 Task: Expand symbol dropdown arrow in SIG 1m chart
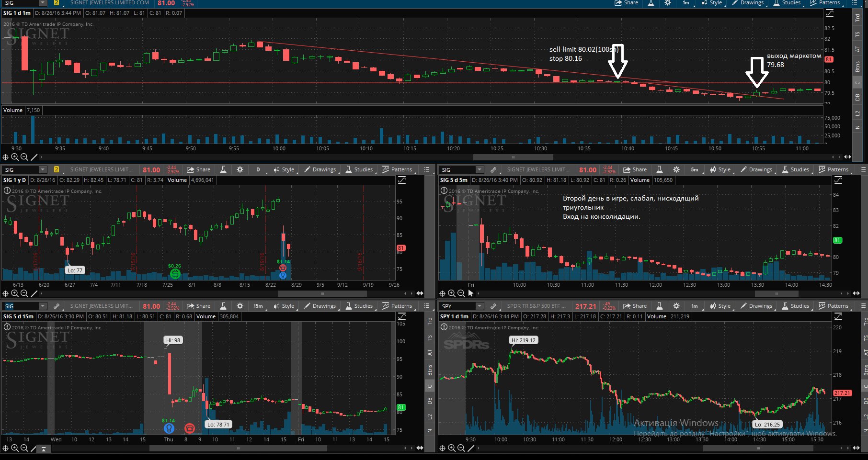coord(43,3)
